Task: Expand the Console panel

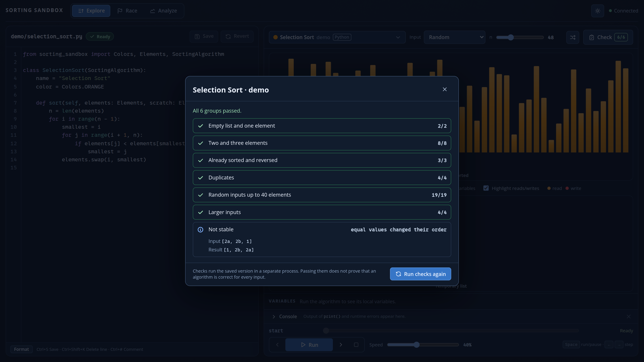Action: (x=285, y=317)
